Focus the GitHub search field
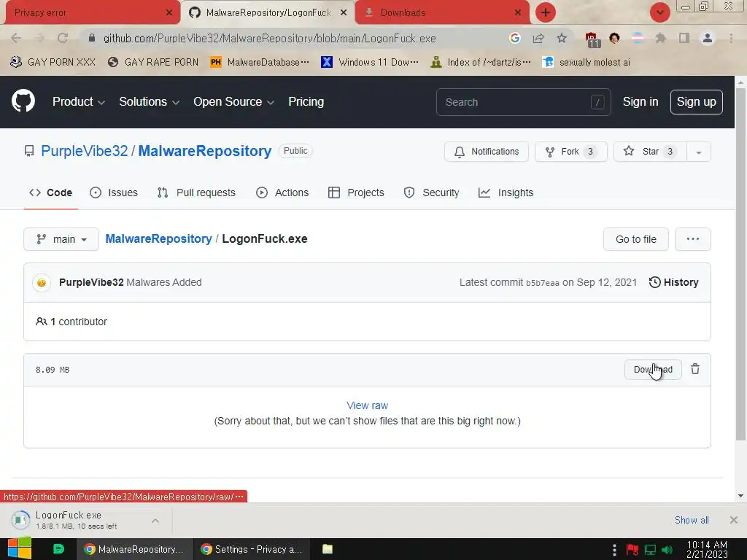The height and width of the screenshot is (560, 747). coord(523,102)
